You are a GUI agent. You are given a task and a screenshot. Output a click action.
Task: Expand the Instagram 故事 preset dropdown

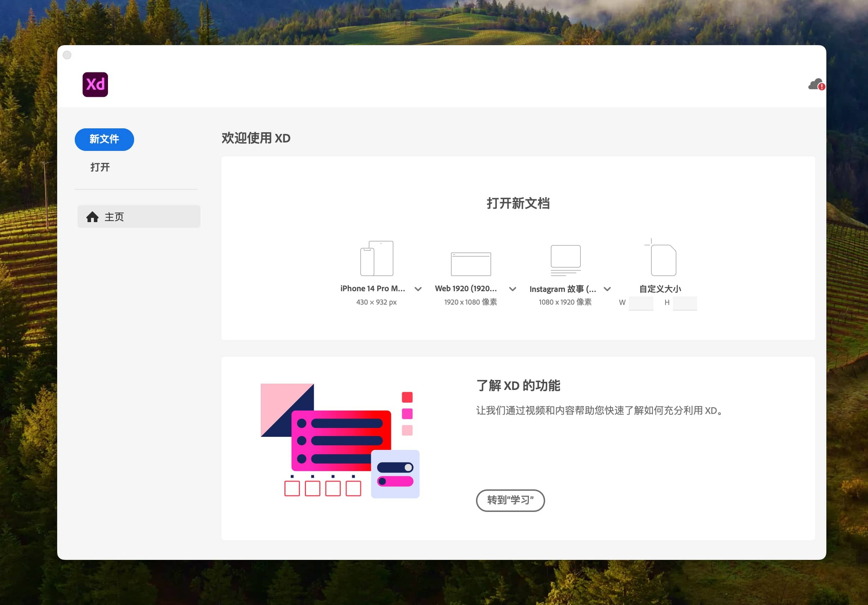click(607, 289)
